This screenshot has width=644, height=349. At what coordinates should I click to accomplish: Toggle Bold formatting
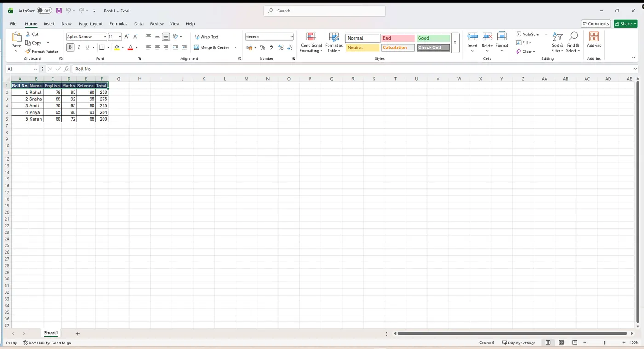70,47
